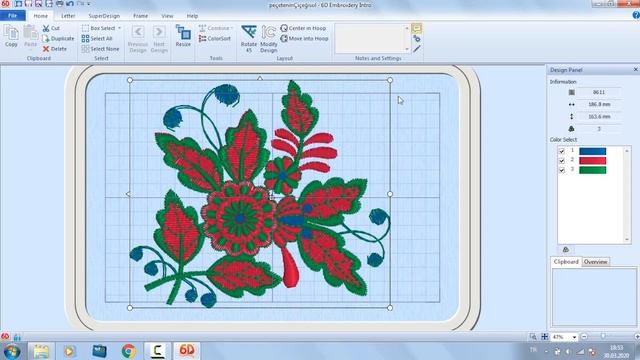Move the design into hoop
The height and width of the screenshot is (360, 640).
point(304,38)
